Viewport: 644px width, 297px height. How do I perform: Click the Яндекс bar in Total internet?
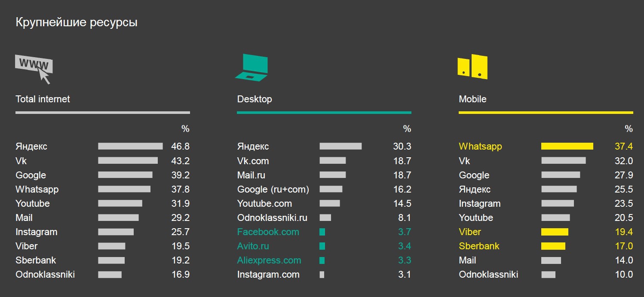point(130,147)
